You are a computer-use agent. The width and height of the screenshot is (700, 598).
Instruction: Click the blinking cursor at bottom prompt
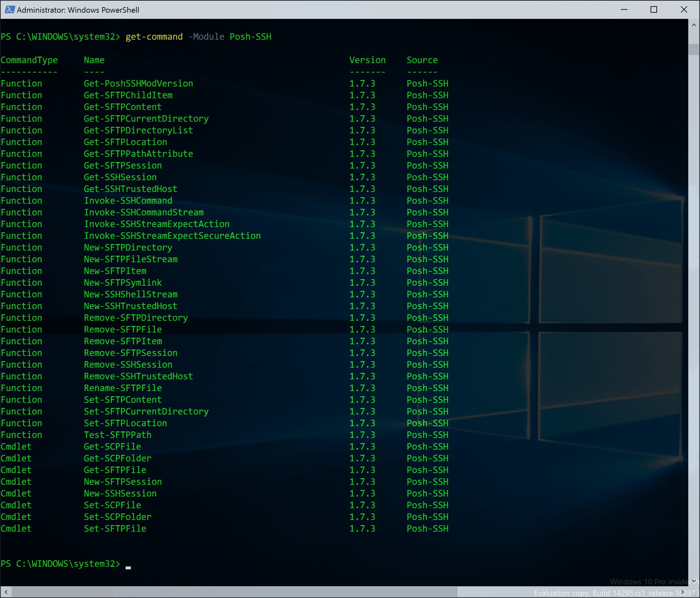128,568
